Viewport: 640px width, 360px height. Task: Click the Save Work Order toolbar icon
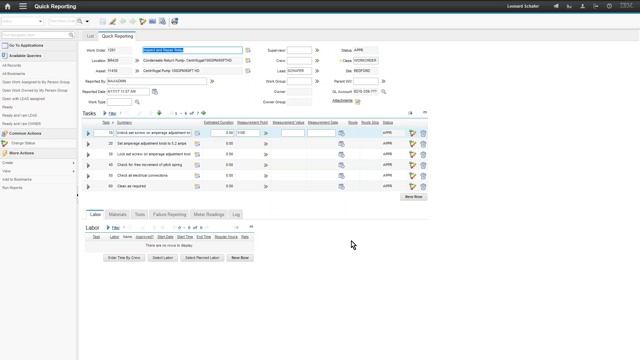[103, 21]
